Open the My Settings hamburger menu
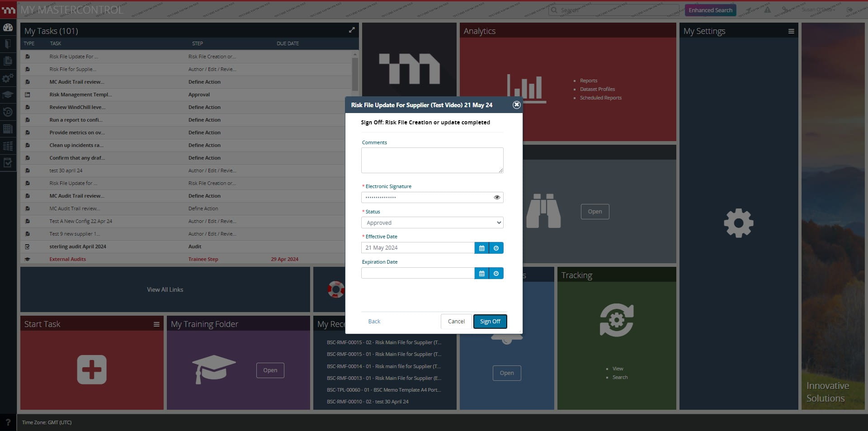 click(x=792, y=31)
